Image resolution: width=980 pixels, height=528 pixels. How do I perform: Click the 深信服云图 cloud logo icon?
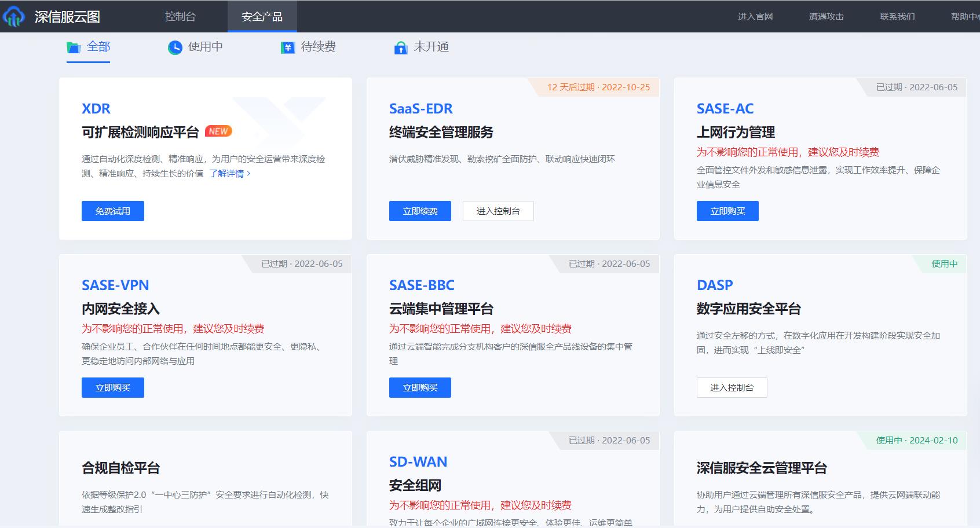(x=14, y=17)
